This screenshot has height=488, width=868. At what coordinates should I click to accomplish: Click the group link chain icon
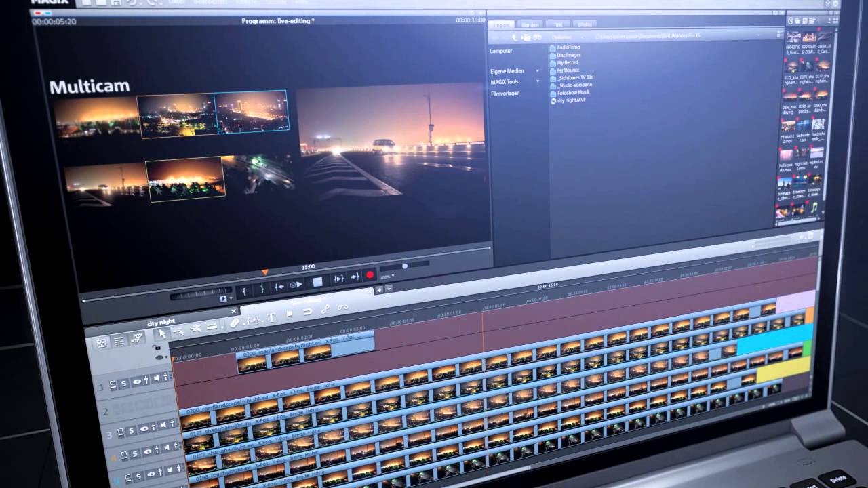point(325,309)
